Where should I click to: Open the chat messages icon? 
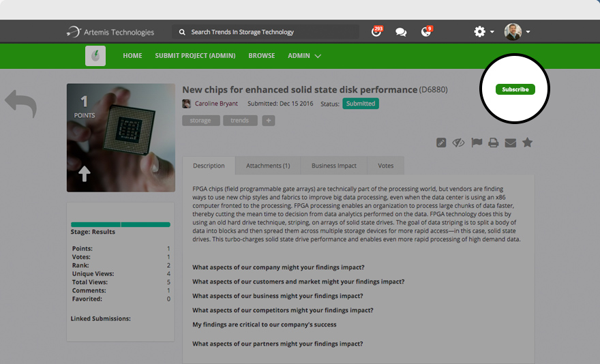point(401,32)
